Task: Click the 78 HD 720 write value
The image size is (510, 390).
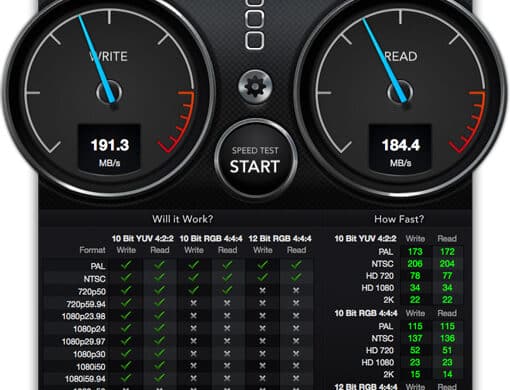Action: 415,276
